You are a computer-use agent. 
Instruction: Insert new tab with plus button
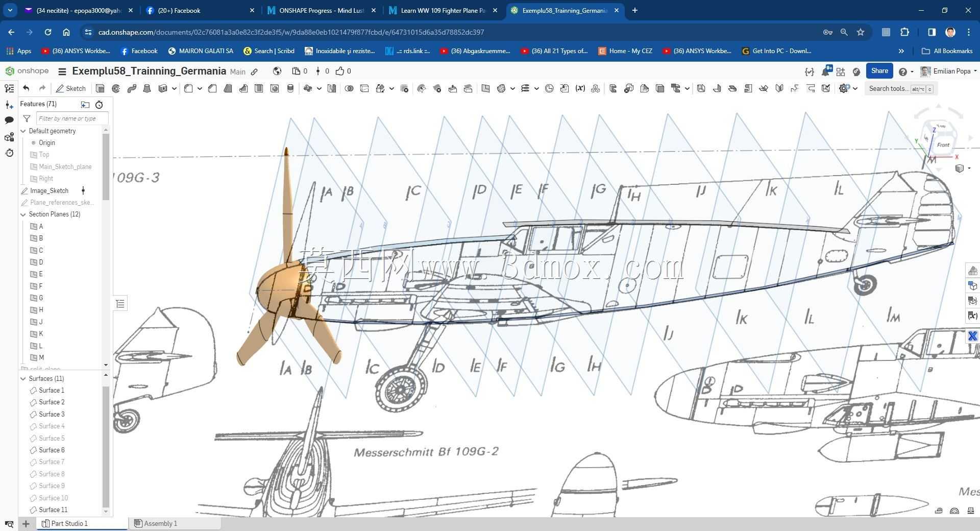coord(26,524)
